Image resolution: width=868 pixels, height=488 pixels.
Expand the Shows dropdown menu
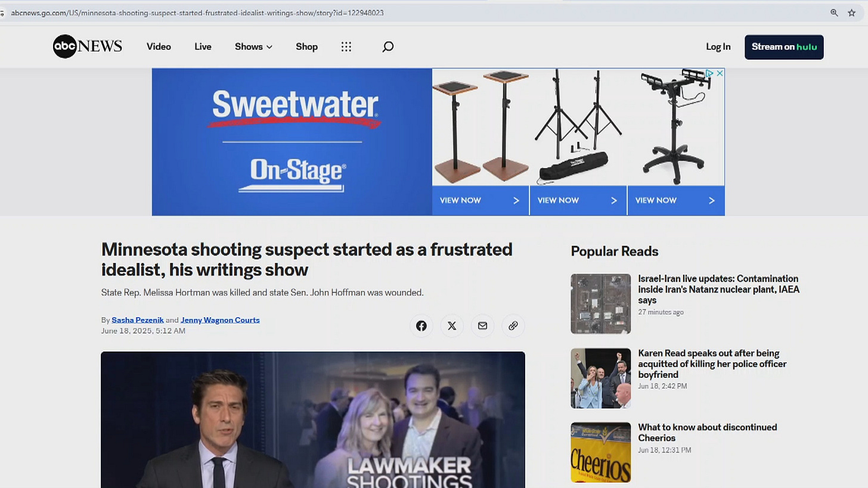click(253, 46)
